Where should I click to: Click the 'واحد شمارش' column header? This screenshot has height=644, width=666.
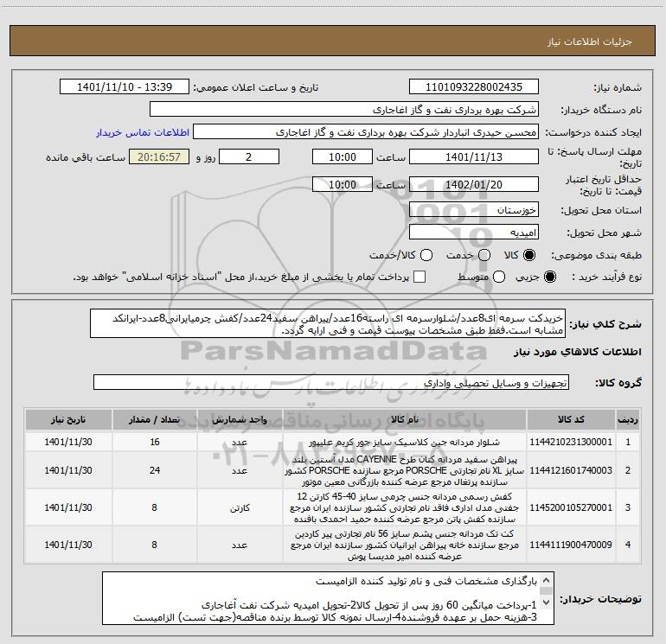click(240, 419)
